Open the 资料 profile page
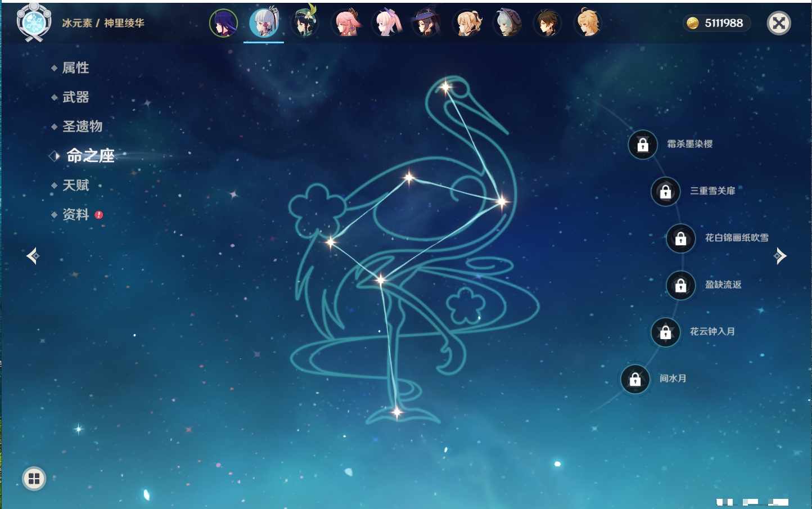This screenshot has width=812, height=509. [75, 214]
